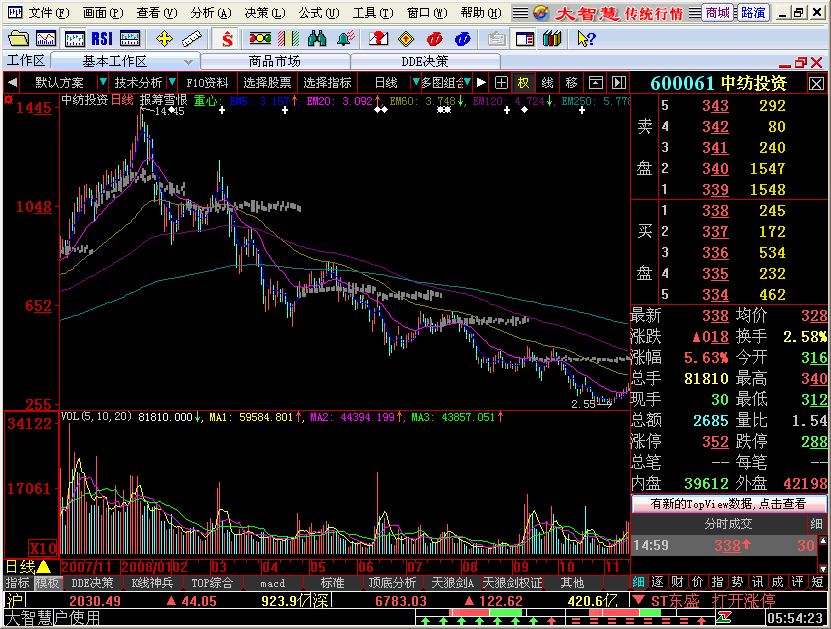
Task: Click the 大智慧 logo icon in title bar
Action: point(541,13)
